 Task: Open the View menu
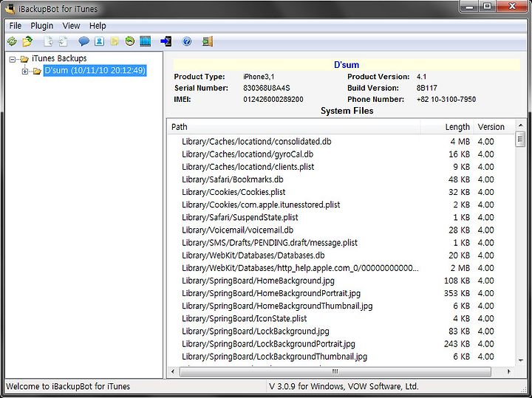[x=71, y=26]
